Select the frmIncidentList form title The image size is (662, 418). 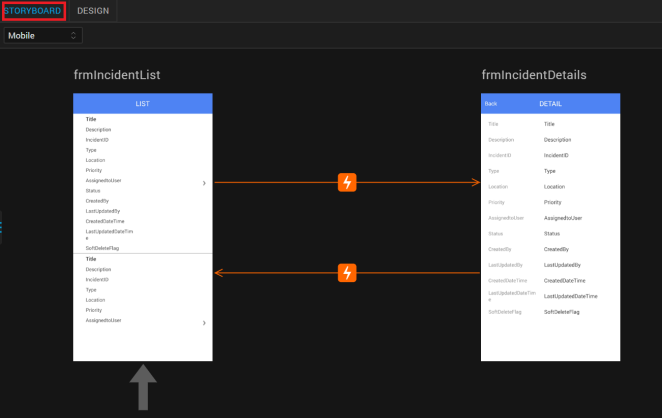pos(117,75)
